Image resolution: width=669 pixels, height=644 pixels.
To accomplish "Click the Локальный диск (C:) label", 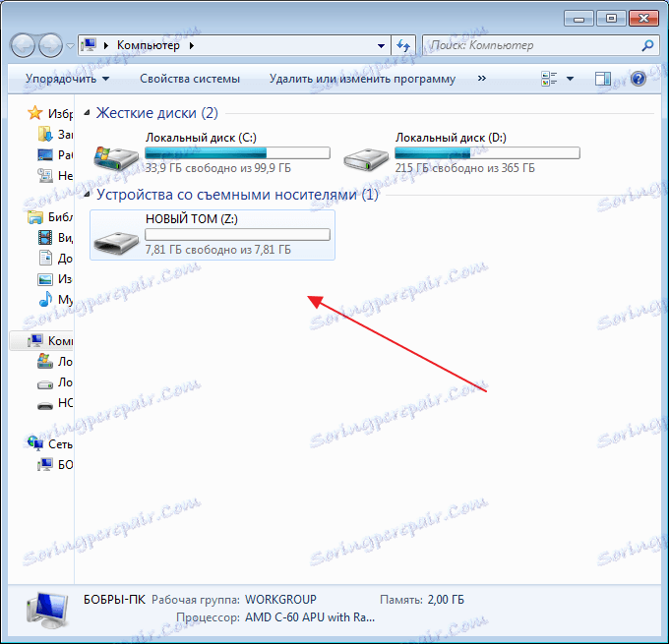I will pyautogui.click(x=201, y=138).
